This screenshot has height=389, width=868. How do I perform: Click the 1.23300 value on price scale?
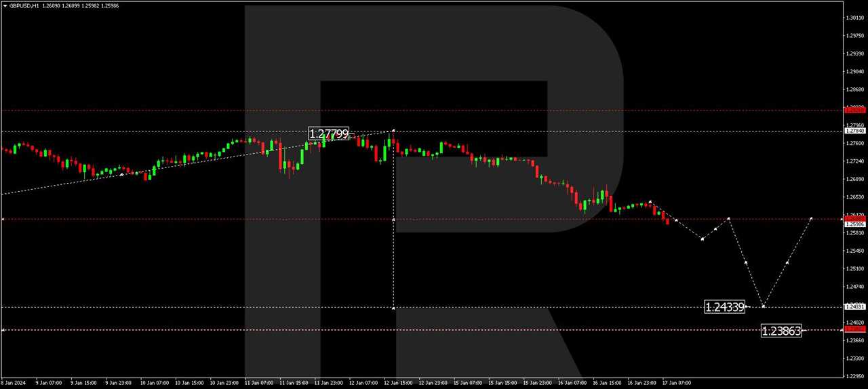tap(855, 359)
